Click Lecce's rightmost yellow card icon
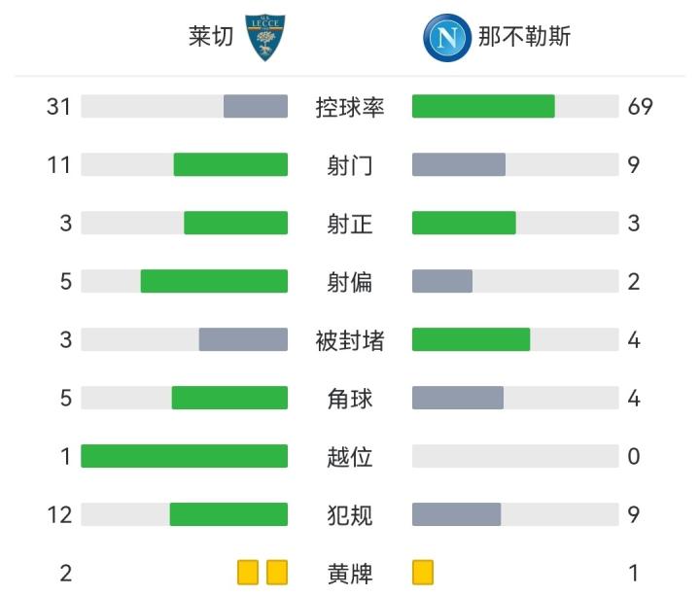The height and width of the screenshot is (596, 700). point(277,573)
